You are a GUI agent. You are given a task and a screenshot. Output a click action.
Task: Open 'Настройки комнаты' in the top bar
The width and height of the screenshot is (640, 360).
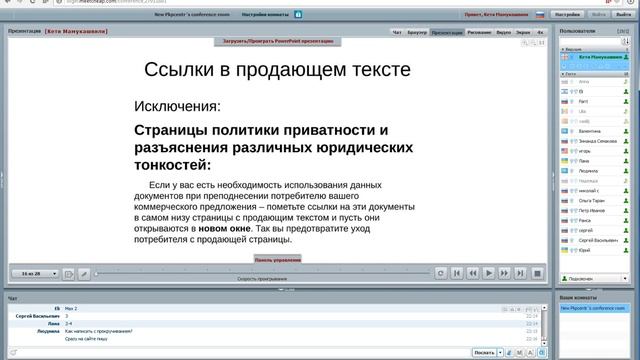point(265,14)
